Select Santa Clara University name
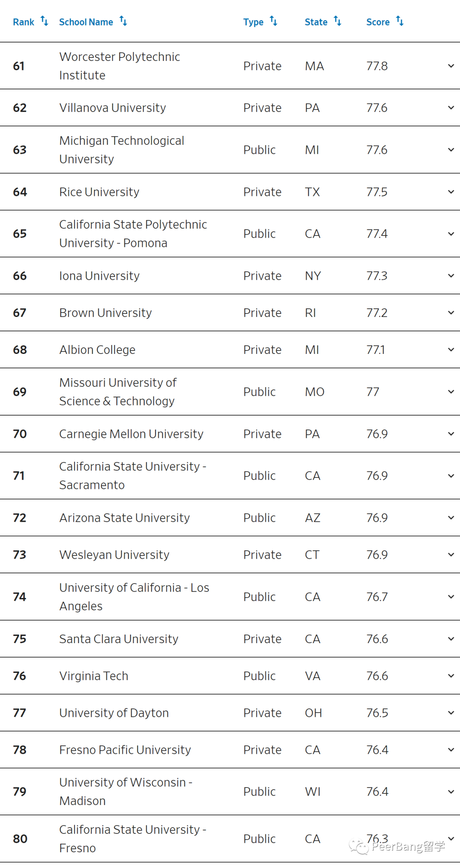The width and height of the screenshot is (460, 868). click(119, 639)
